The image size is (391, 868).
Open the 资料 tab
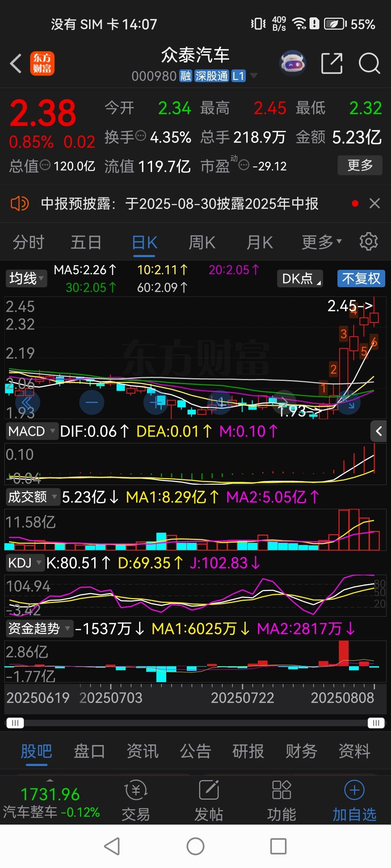(x=354, y=752)
